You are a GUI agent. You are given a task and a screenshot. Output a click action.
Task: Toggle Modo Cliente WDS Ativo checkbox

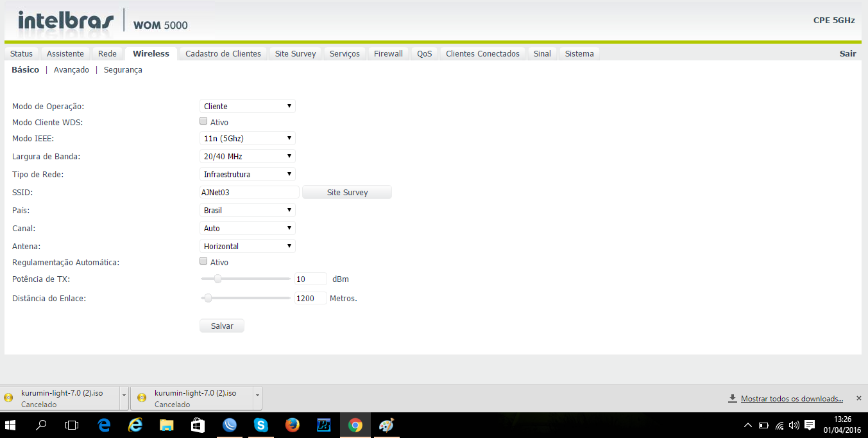(x=203, y=121)
